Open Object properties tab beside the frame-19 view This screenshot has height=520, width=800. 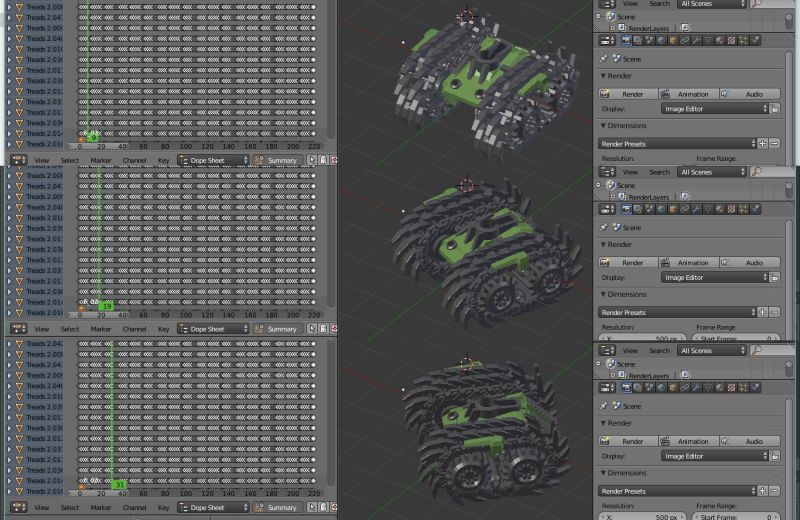coord(673,209)
